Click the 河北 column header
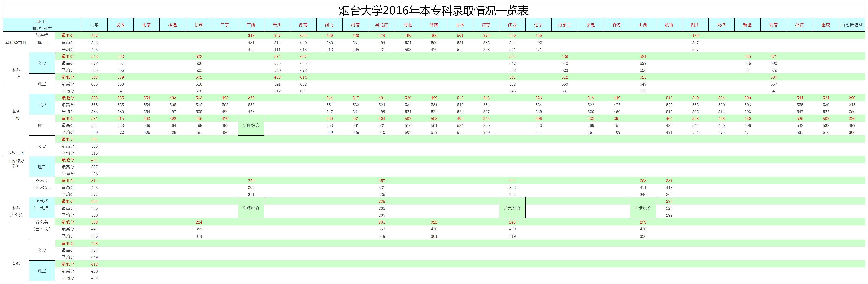Viewport: 868px width, 284px height. 329,25
